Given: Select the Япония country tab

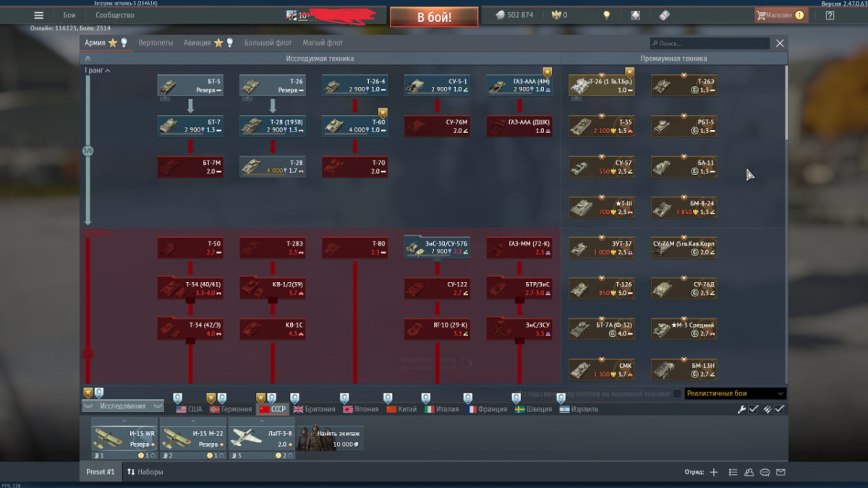Looking at the screenshot, I should [361, 409].
